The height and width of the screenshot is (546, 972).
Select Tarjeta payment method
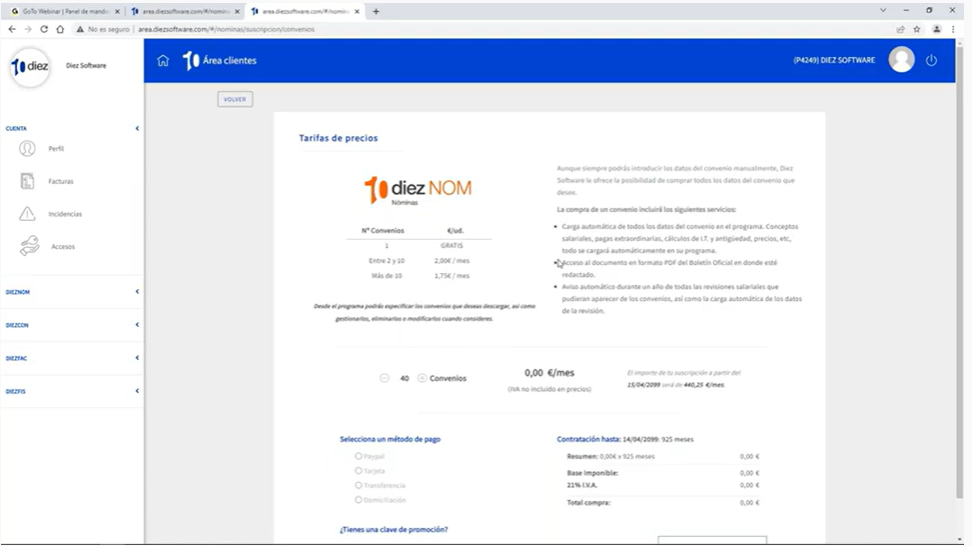tap(358, 470)
